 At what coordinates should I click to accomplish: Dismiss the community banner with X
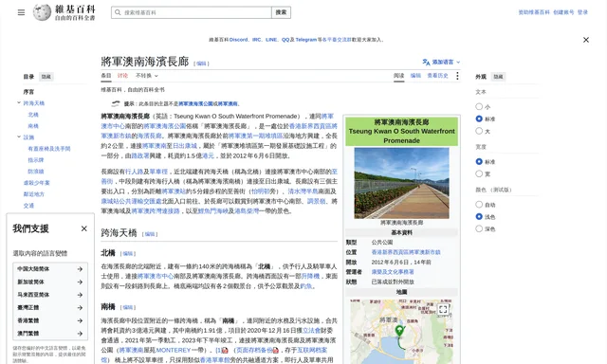[x=586, y=40]
